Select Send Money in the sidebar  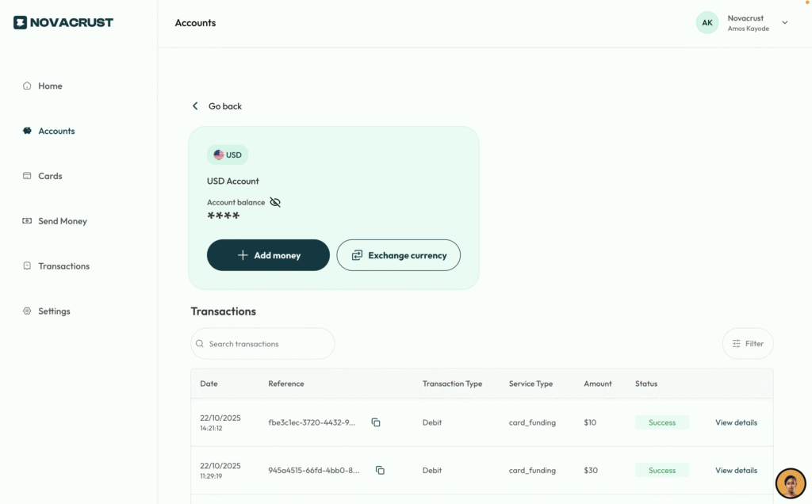point(62,221)
